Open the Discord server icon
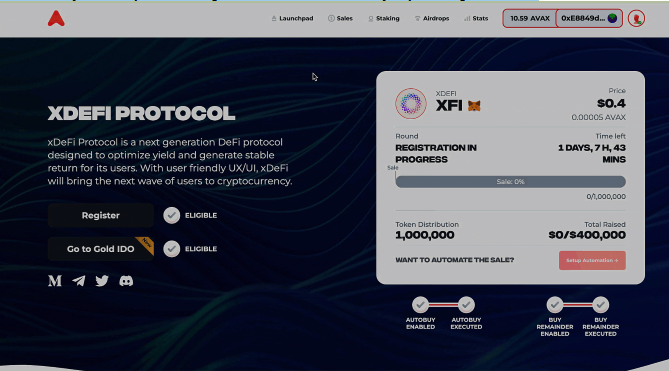669x371 pixels. [126, 281]
